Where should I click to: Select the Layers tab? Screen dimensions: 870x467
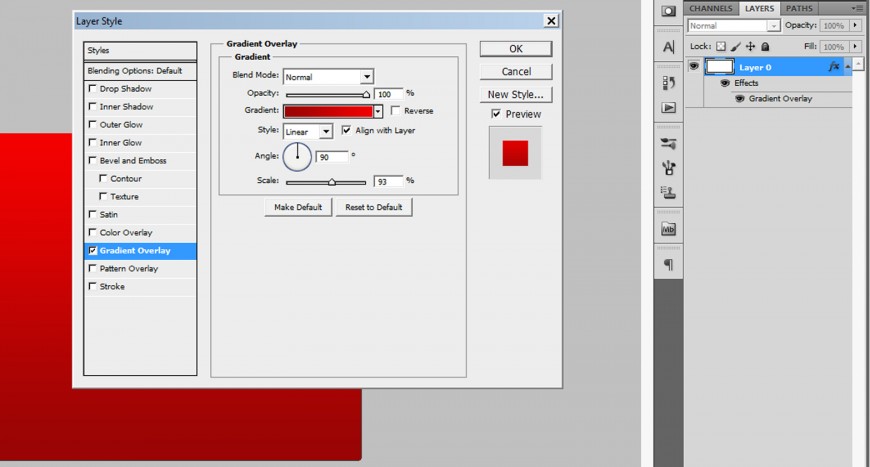coord(759,8)
